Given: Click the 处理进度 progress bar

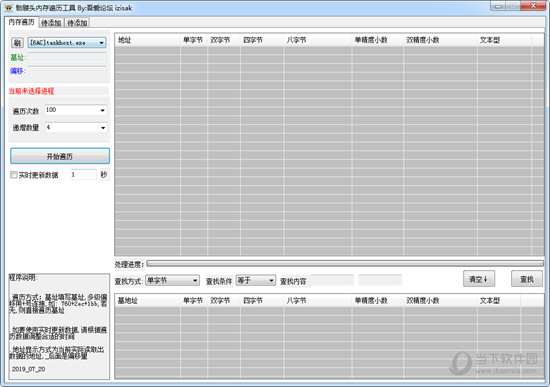Looking at the screenshot, I should click(345, 263).
